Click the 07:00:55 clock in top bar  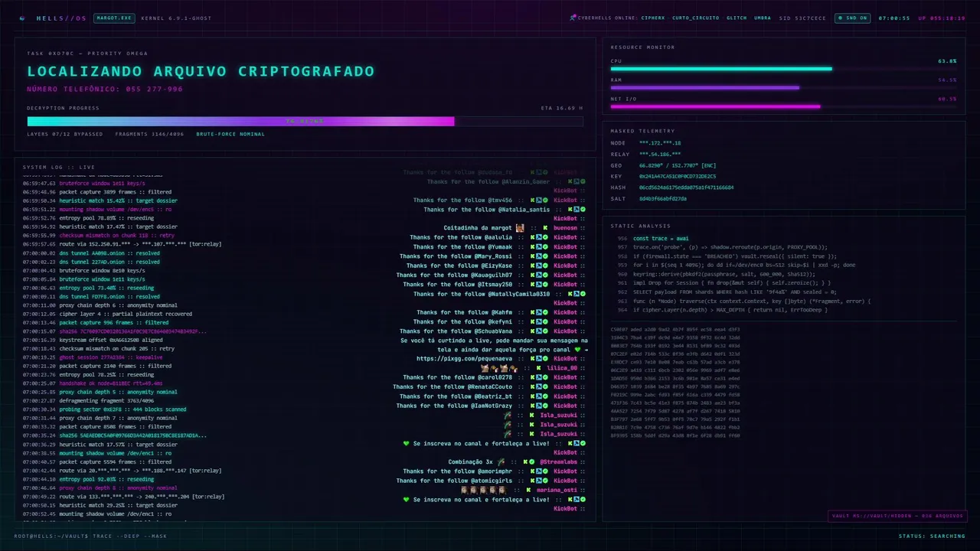[x=893, y=18]
